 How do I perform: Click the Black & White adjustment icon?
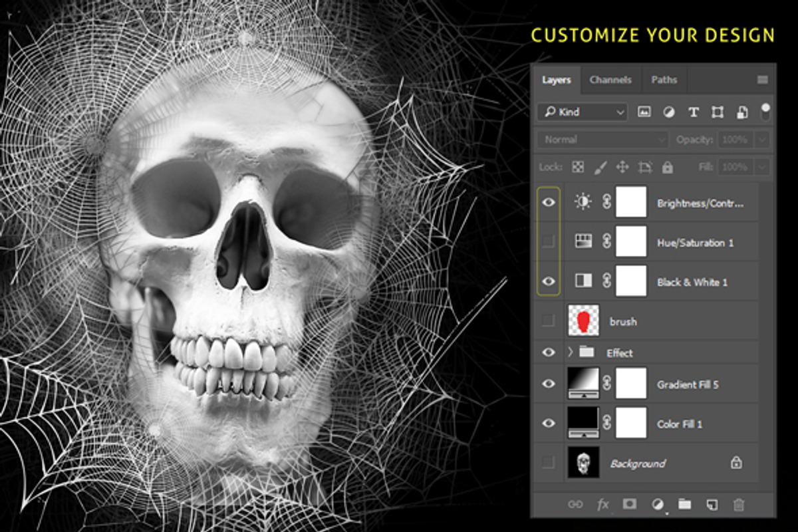583,281
